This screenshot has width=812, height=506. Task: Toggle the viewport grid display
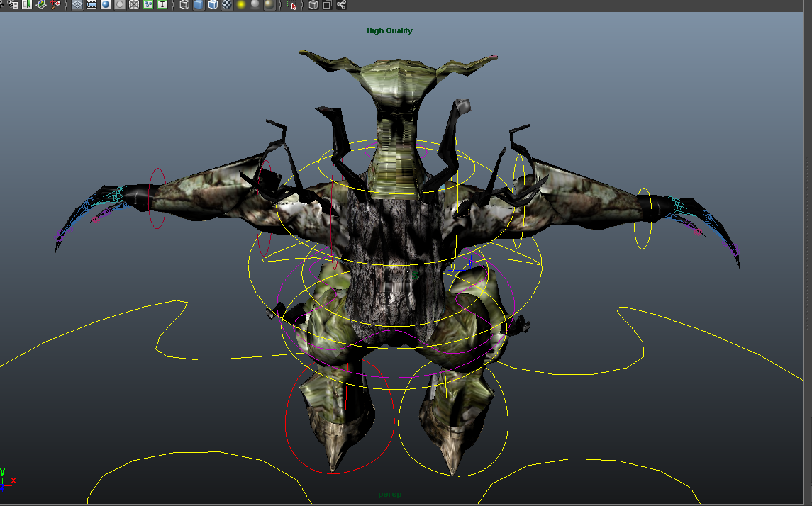pyautogui.click(x=77, y=4)
